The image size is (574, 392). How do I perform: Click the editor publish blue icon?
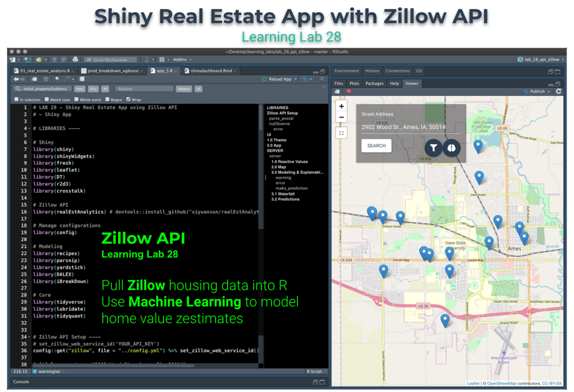point(304,79)
